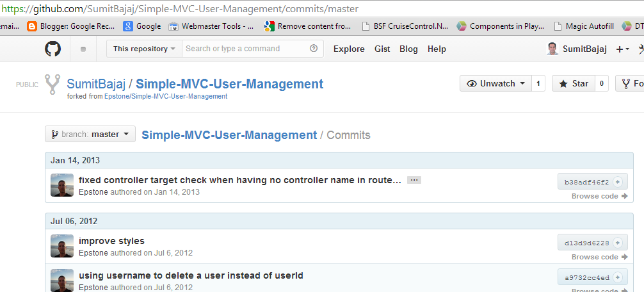Open the GitHub Octocat logo home

click(52, 49)
